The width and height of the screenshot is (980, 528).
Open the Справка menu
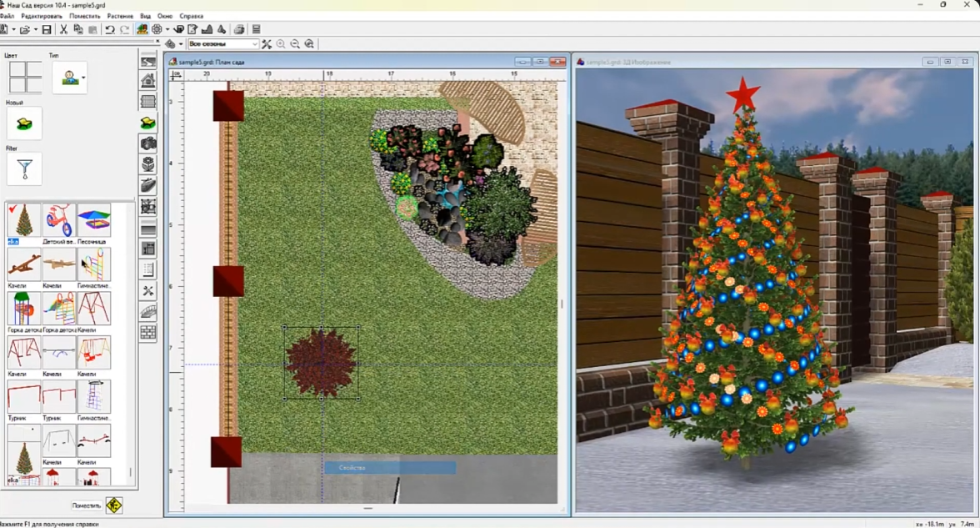coord(192,16)
